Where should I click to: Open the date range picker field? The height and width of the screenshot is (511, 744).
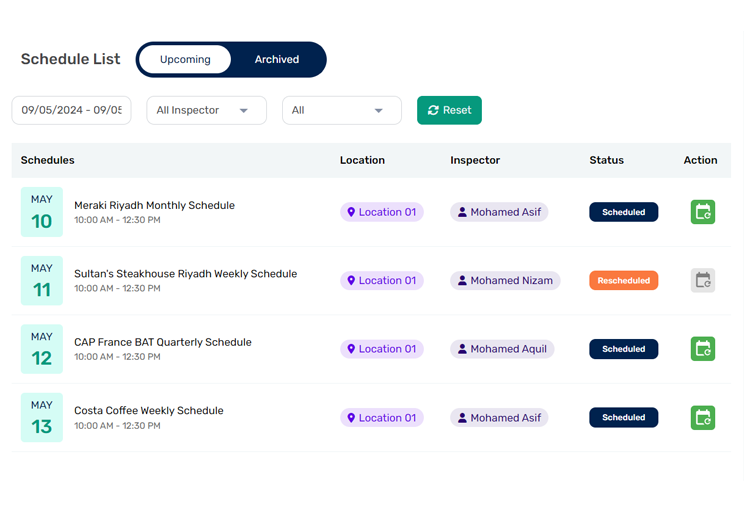pyautogui.click(x=72, y=111)
